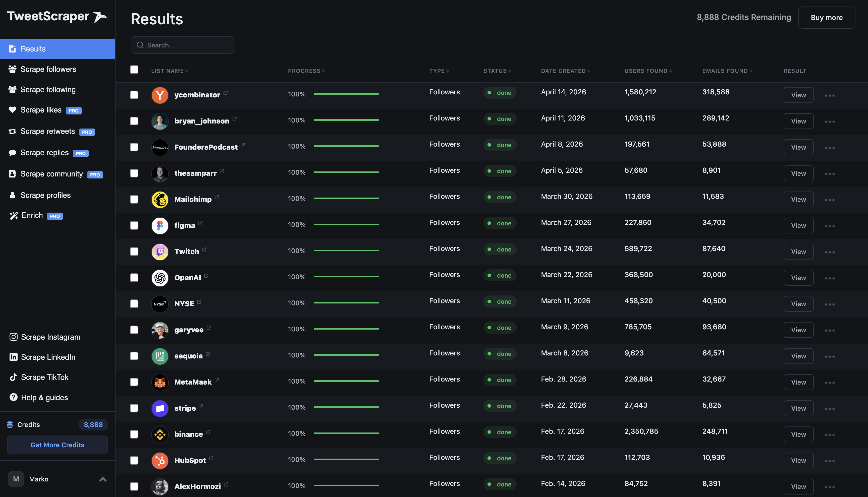Viewport: 868px width, 497px height.
Task: Open the Scrape replies feature
Action: point(44,153)
